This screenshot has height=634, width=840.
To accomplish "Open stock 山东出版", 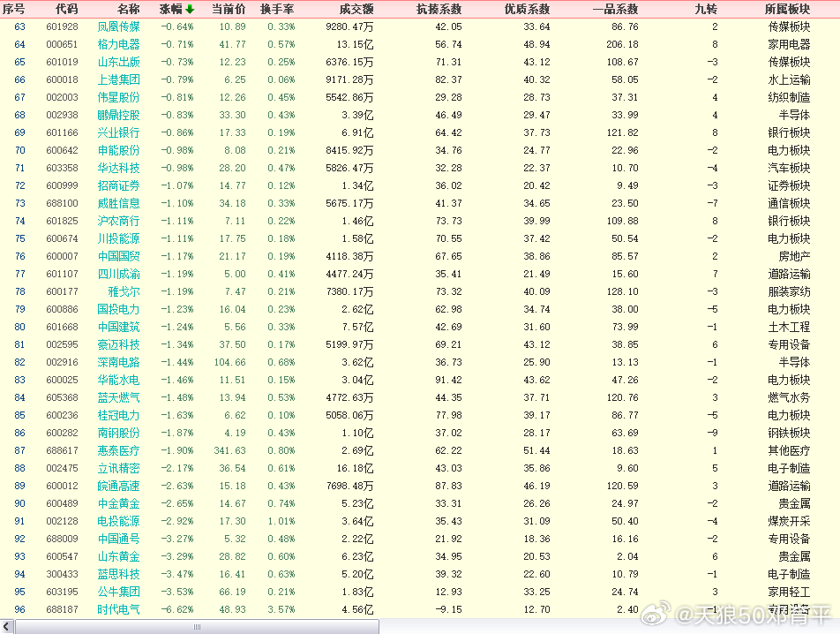I will point(118,62).
